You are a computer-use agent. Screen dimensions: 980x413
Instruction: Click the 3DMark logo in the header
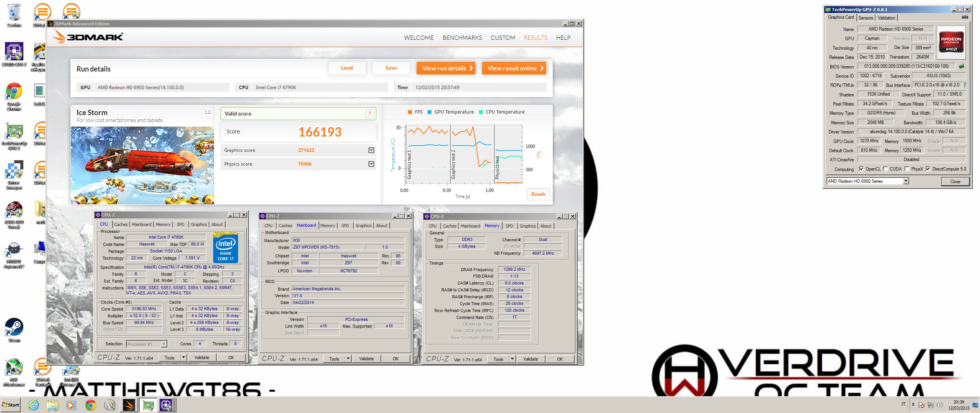pyautogui.click(x=88, y=37)
